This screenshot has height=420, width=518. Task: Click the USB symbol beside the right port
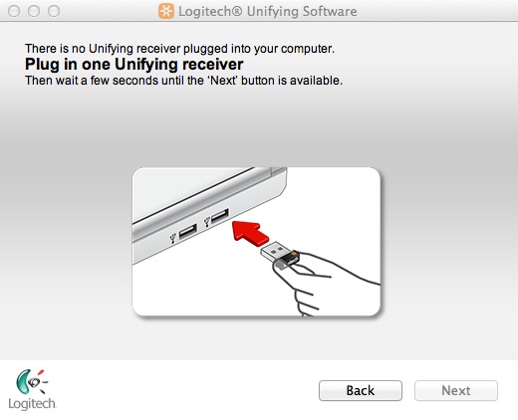[x=207, y=222]
